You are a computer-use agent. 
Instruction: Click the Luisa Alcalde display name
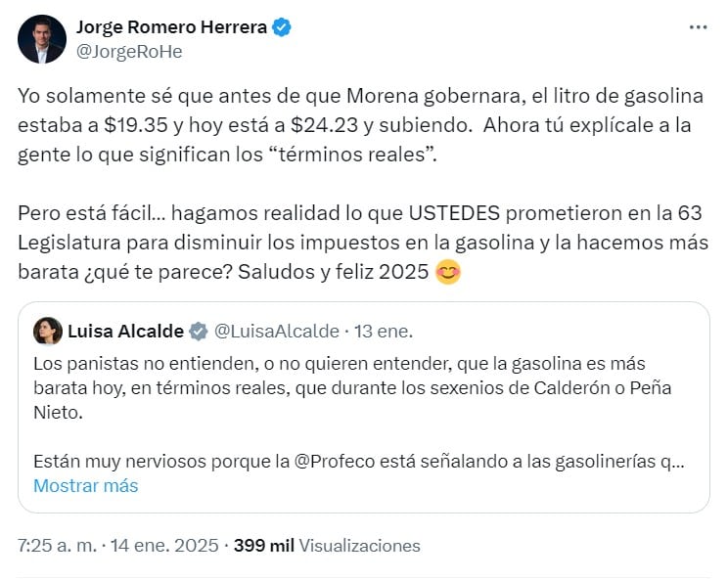coord(125,332)
